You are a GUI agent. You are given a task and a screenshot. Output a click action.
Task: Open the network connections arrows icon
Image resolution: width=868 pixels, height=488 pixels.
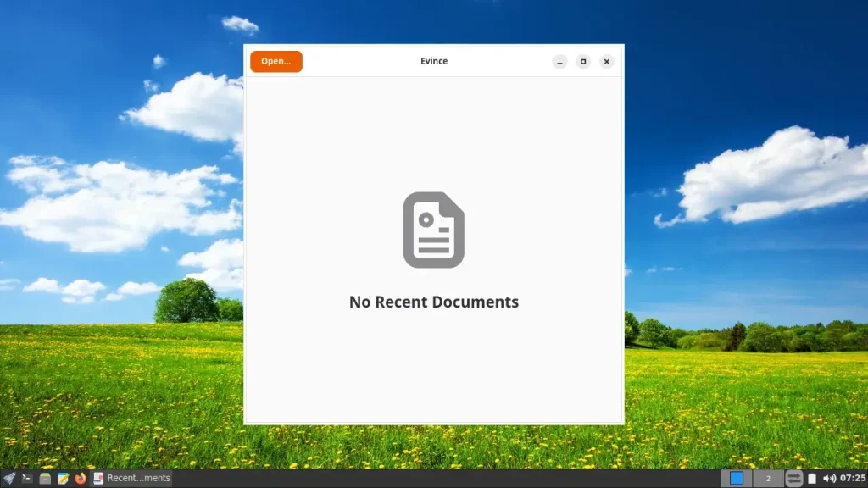[x=793, y=478]
